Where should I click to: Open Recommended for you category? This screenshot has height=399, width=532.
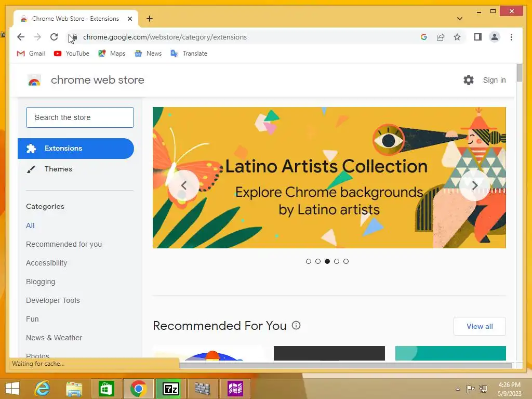[x=64, y=244]
